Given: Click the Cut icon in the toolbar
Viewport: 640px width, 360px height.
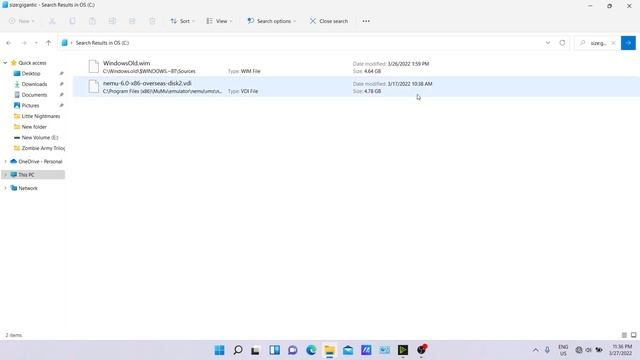Looking at the screenshot, I should point(52,21).
